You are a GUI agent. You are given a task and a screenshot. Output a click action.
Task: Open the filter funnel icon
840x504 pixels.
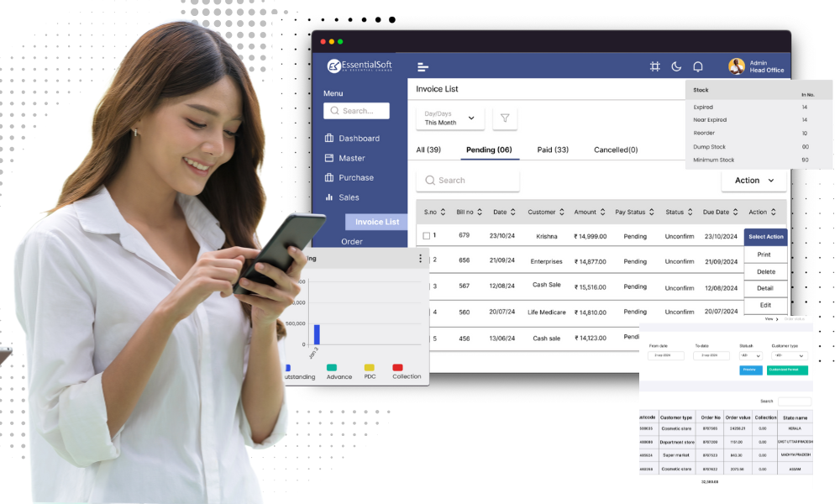click(x=505, y=118)
